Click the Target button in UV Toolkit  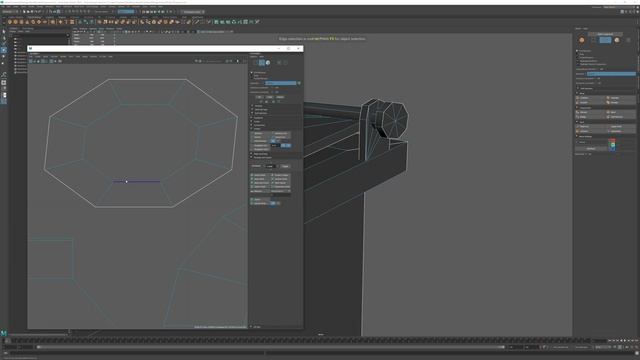[285, 167]
